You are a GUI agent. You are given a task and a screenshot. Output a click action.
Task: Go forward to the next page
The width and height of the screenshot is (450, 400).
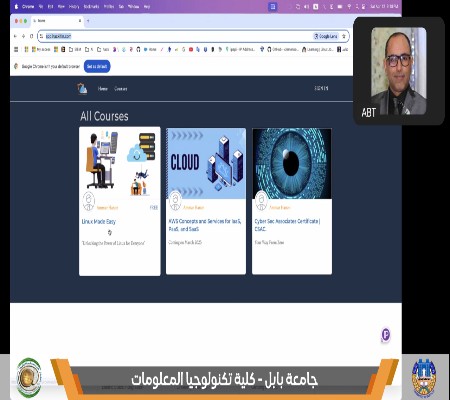(23, 36)
